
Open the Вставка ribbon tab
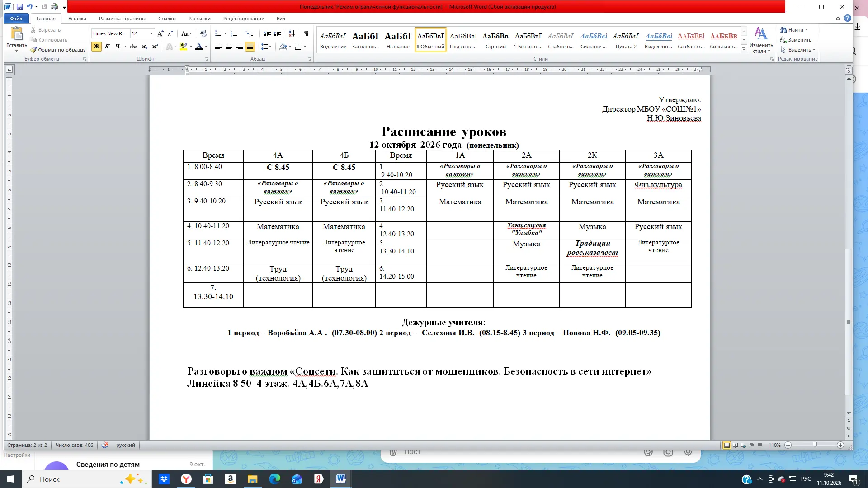[77, 19]
